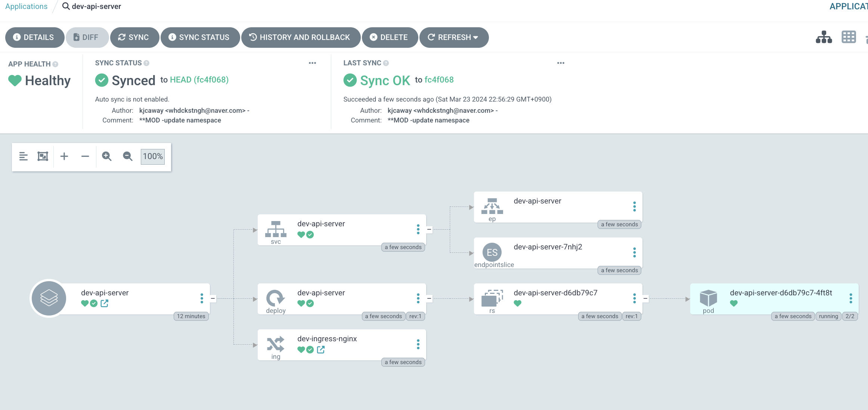Image resolution: width=868 pixels, height=410 pixels.
Task: Expand all nodes with the plus icon
Action: (64, 156)
